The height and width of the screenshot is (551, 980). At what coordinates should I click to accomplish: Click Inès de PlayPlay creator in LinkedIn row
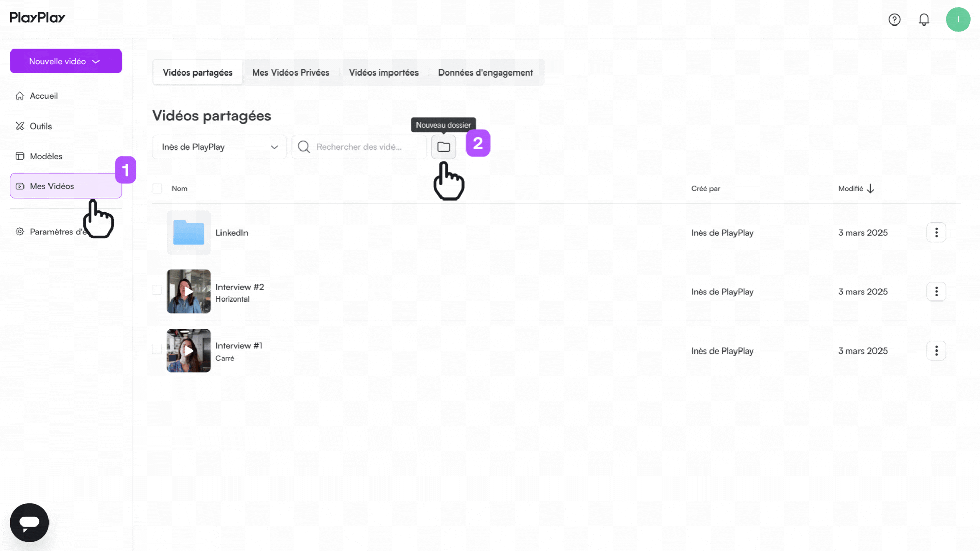(722, 233)
